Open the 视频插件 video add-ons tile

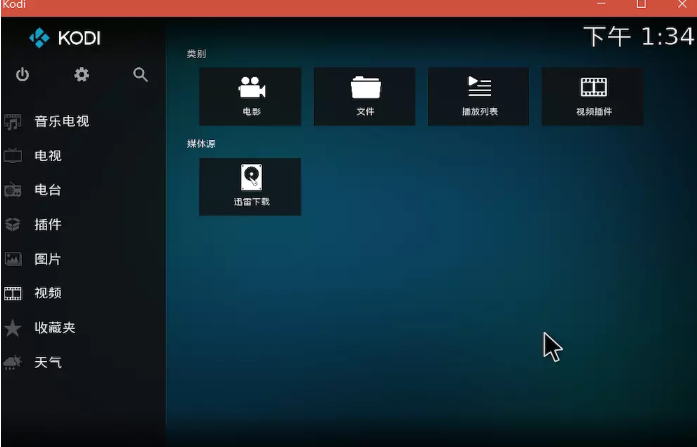tap(593, 96)
